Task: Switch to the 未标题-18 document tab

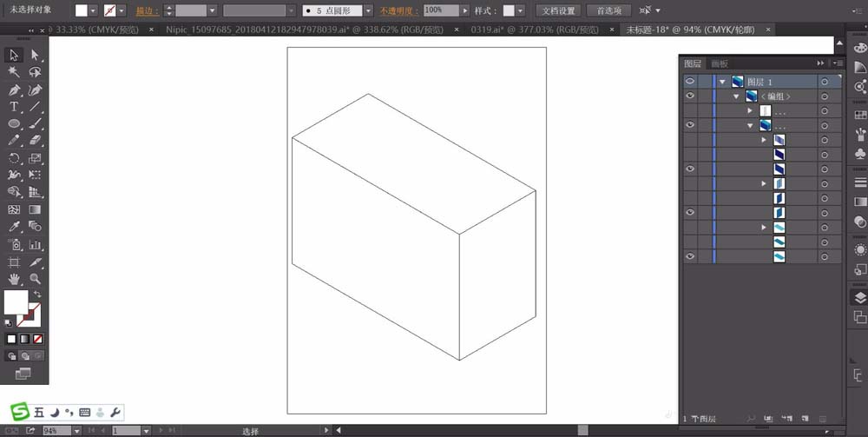Action: [692, 30]
